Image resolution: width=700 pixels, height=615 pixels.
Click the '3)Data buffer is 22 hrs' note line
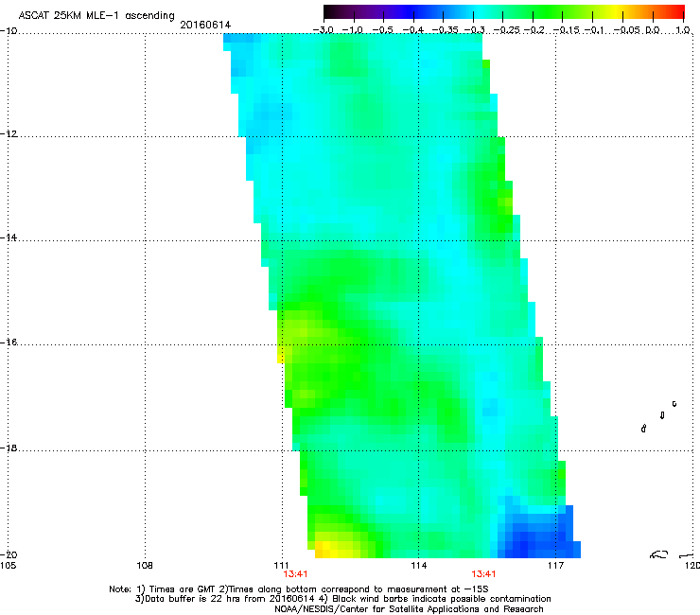coord(342,599)
